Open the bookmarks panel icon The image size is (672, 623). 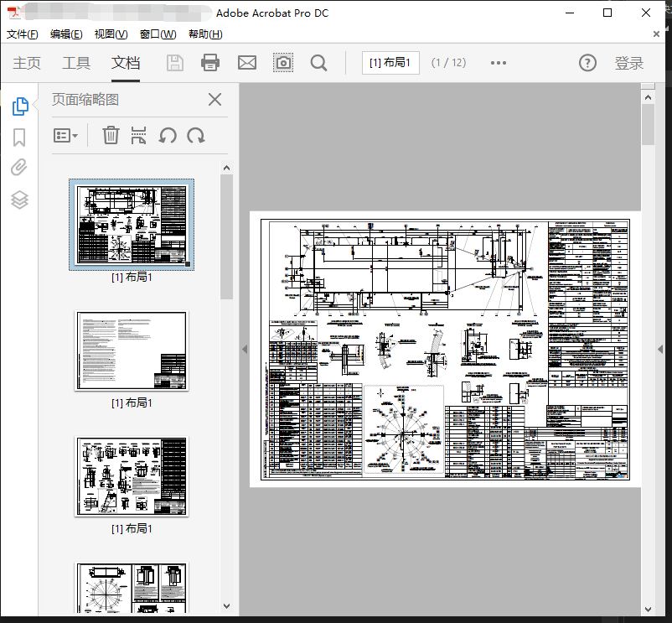tap(19, 137)
